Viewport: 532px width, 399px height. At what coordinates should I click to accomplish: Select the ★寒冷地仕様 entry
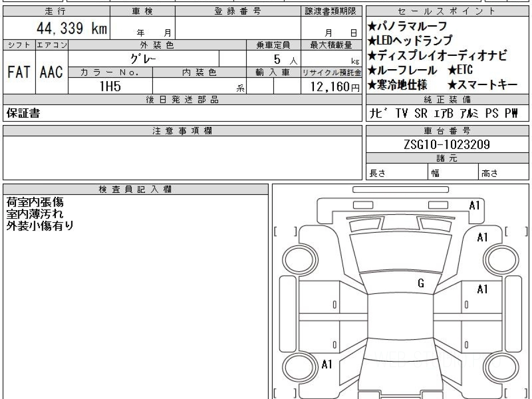click(398, 84)
